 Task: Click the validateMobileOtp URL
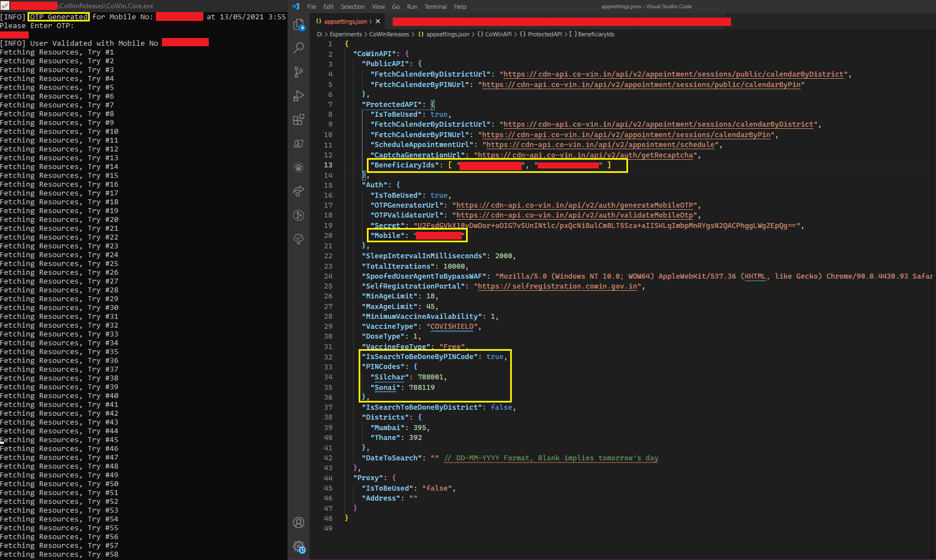pyautogui.click(x=575, y=215)
